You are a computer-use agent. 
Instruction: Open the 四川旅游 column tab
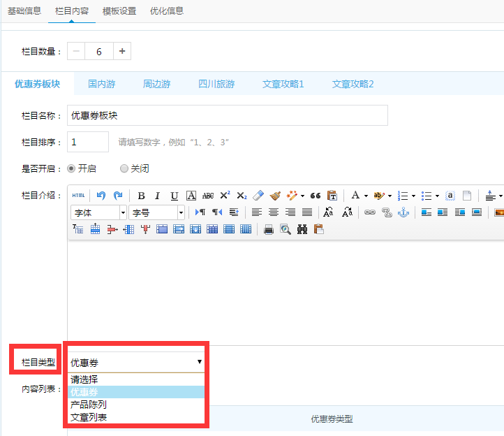216,84
